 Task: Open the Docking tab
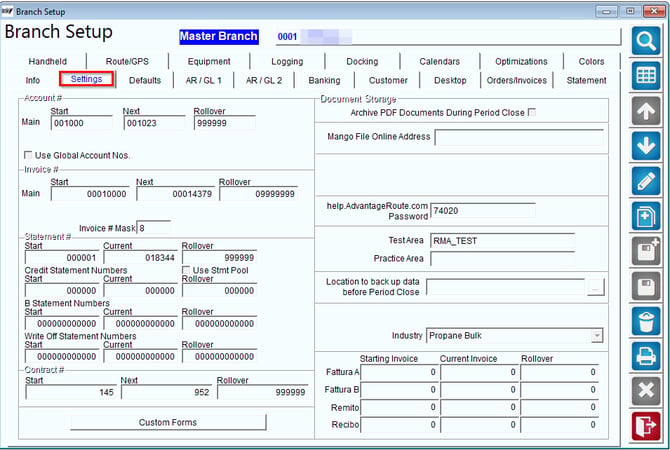pos(362,62)
